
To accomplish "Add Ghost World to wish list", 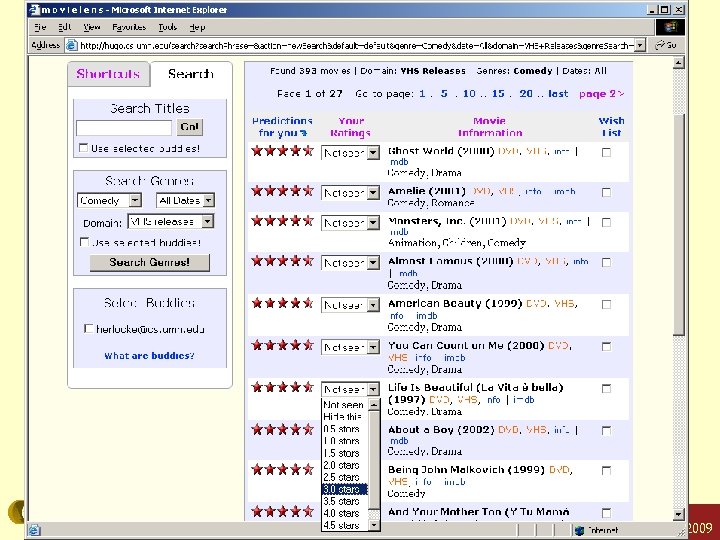I will [606, 152].
